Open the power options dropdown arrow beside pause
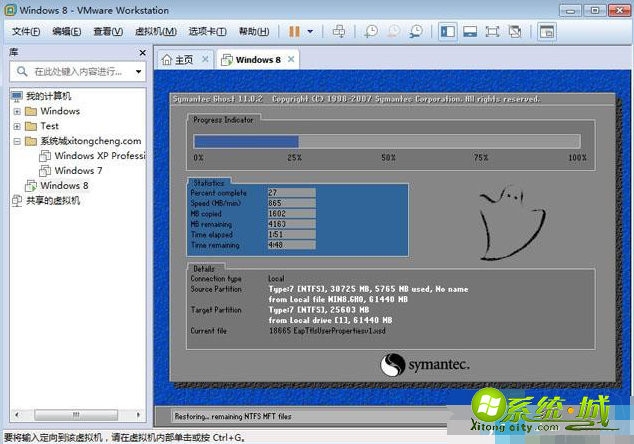The image size is (634, 444). [310, 32]
